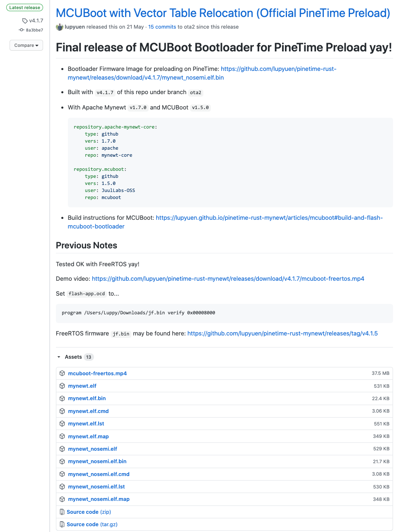
Task: Click the 'repository.apache-mynewt-core:' code line
Action: coord(116,127)
